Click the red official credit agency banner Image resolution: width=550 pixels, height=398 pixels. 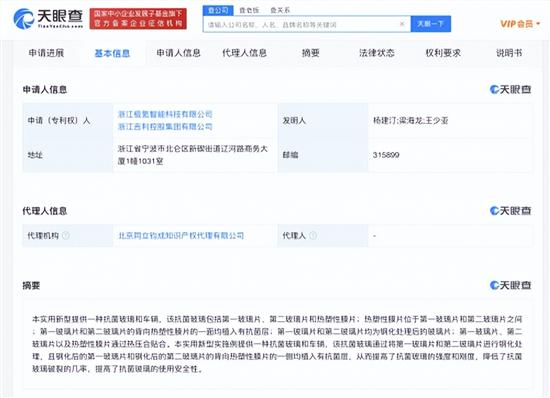[x=138, y=19]
